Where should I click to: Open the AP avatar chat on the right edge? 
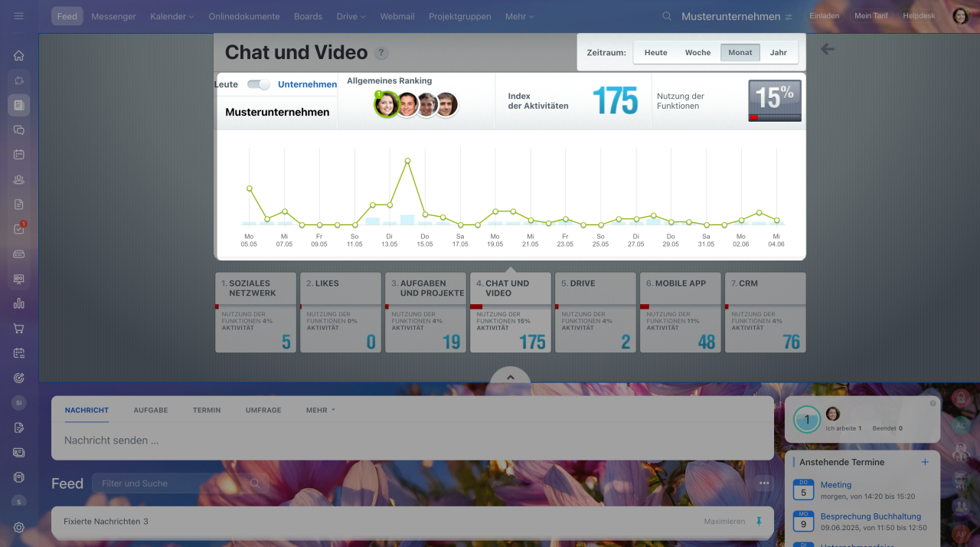(x=961, y=534)
